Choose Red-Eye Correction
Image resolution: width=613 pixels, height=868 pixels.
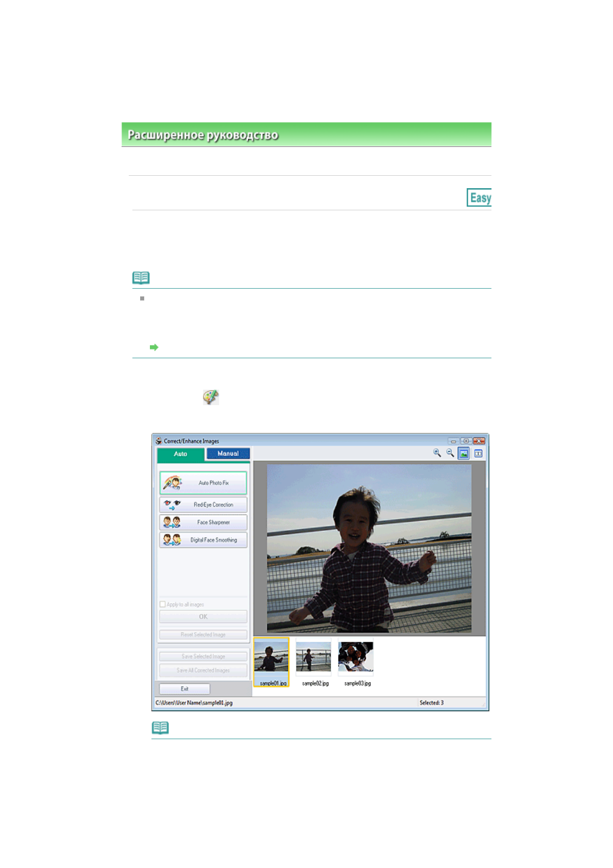point(203,505)
